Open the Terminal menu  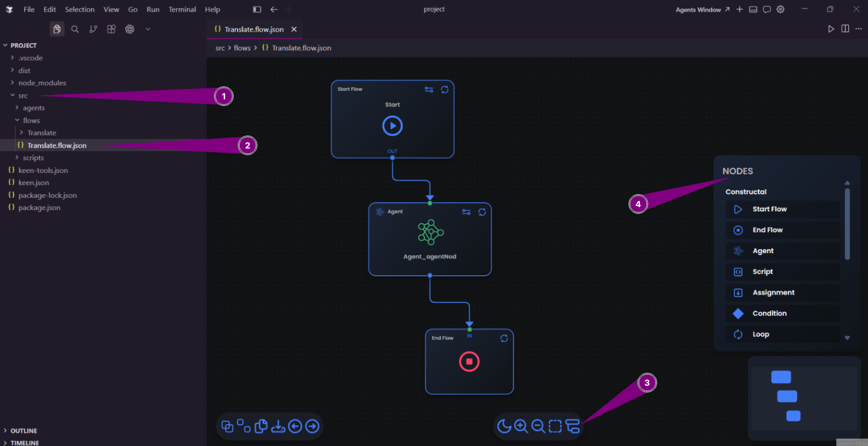[182, 10]
